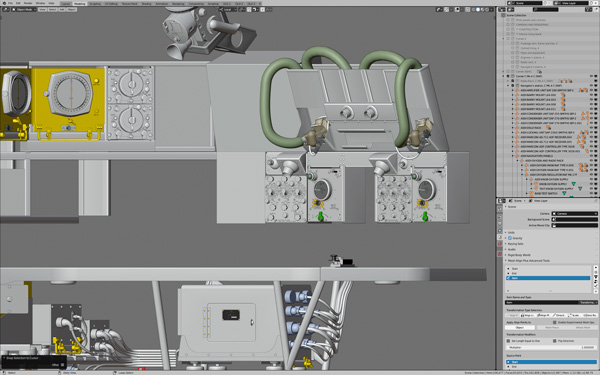The width and height of the screenshot is (600, 375).
Task: Click the Object apply-align button
Action: click(x=520, y=328)
